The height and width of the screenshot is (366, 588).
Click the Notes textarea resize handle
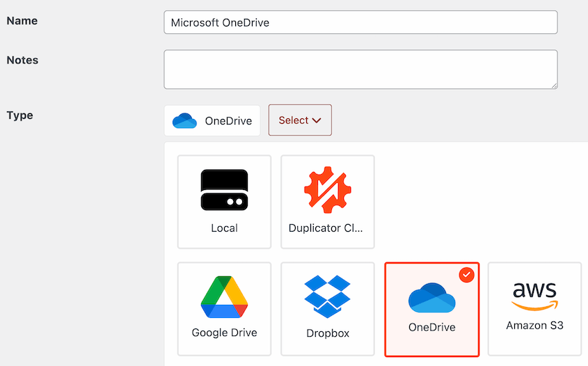pyautogui.click(x=554, y=86)
